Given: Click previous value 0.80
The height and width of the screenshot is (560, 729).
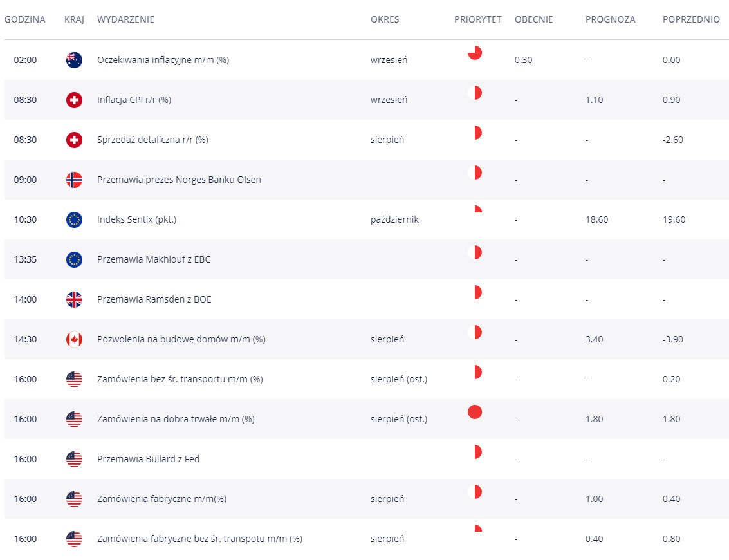Looking at the screenshot, I should coord(671,539).
